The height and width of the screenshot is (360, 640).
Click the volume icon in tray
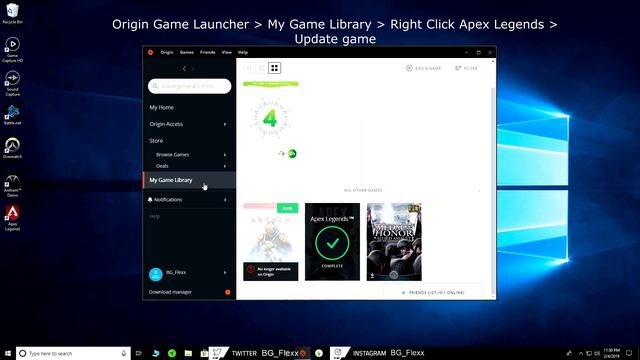pyautogui.click(x=597, y=353)
